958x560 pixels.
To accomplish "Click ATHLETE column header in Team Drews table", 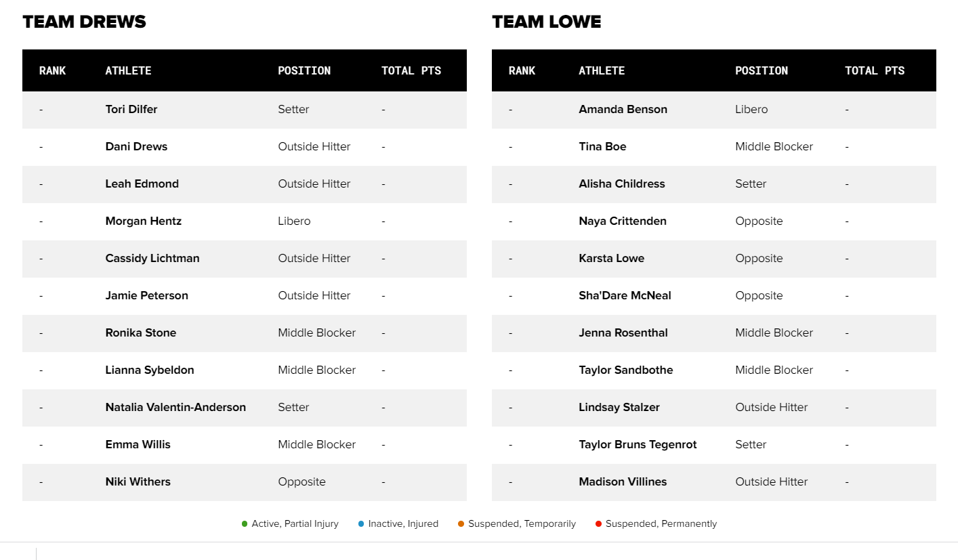I will coord(128,70).
